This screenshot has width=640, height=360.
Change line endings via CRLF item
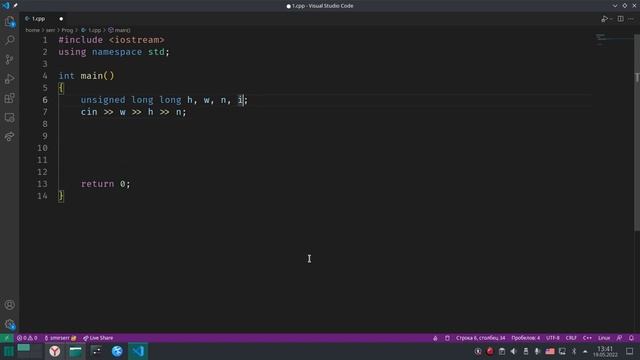[x=571, y=338]
